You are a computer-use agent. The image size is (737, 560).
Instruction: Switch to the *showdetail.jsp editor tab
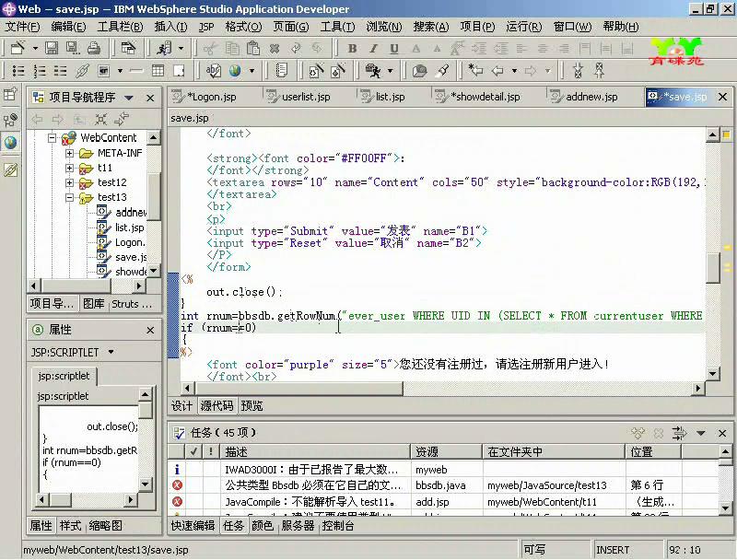(477, 97)
